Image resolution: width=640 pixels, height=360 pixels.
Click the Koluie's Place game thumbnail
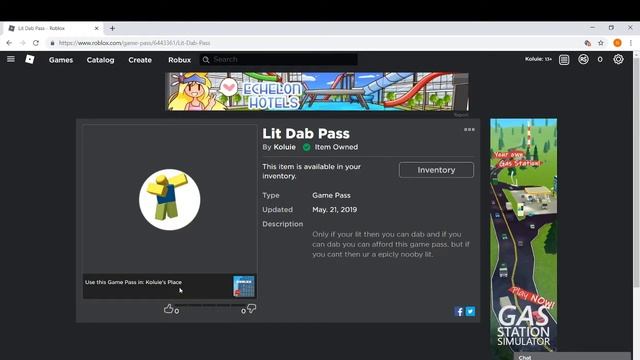click(244, 286)
